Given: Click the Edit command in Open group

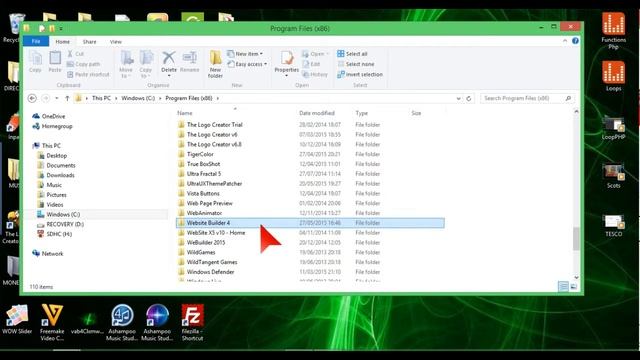Looking at the screenshot, I should (x=311, y=64).
